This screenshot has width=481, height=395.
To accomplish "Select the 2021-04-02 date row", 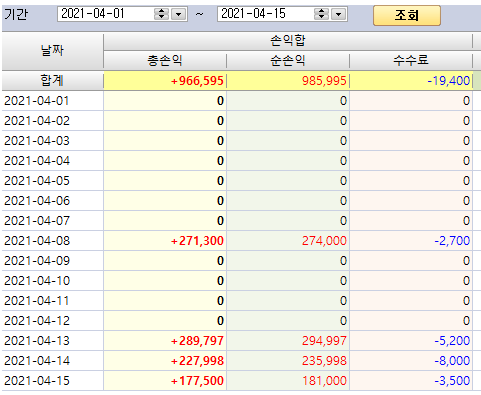I will 52,121.
